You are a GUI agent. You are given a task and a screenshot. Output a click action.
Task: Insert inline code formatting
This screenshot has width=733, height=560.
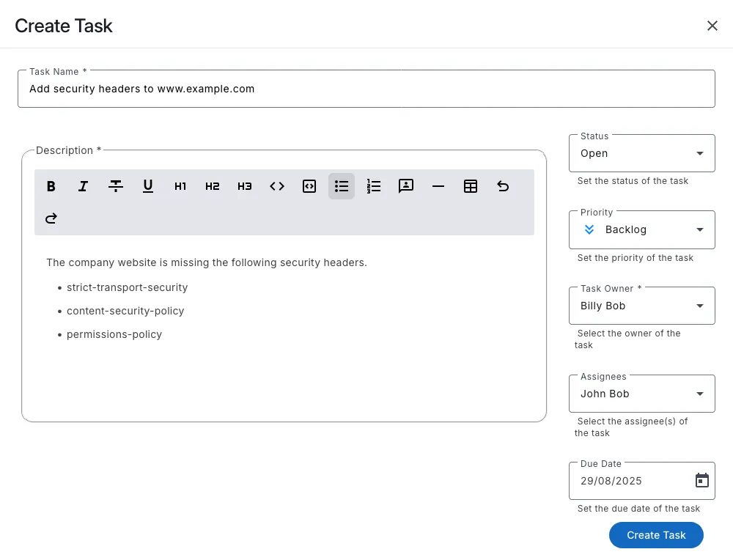point(277,186)
